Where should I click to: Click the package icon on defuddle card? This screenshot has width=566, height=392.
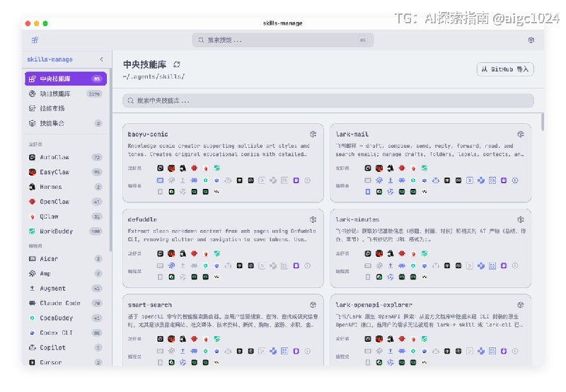313,219
